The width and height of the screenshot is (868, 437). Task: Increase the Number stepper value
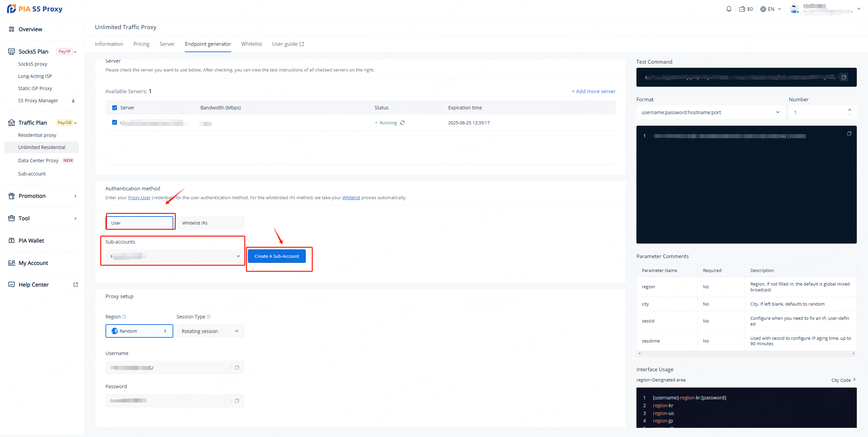point(850,110)
